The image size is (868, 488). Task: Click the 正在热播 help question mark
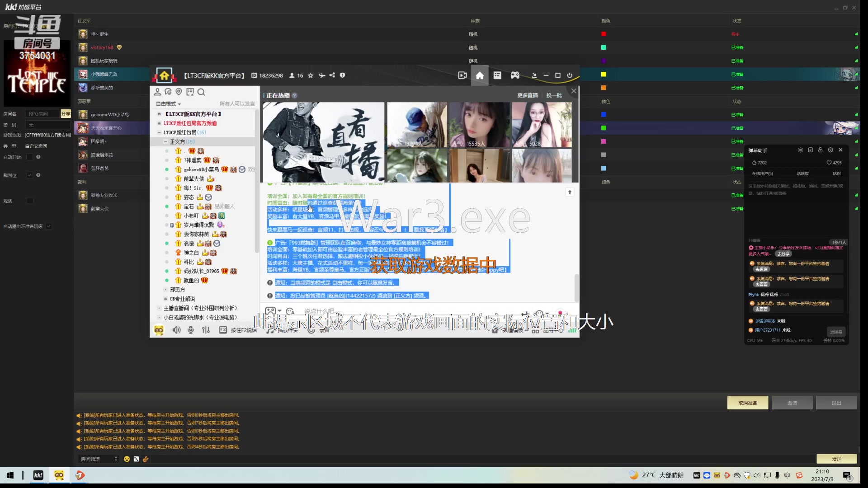click(295, 95)
